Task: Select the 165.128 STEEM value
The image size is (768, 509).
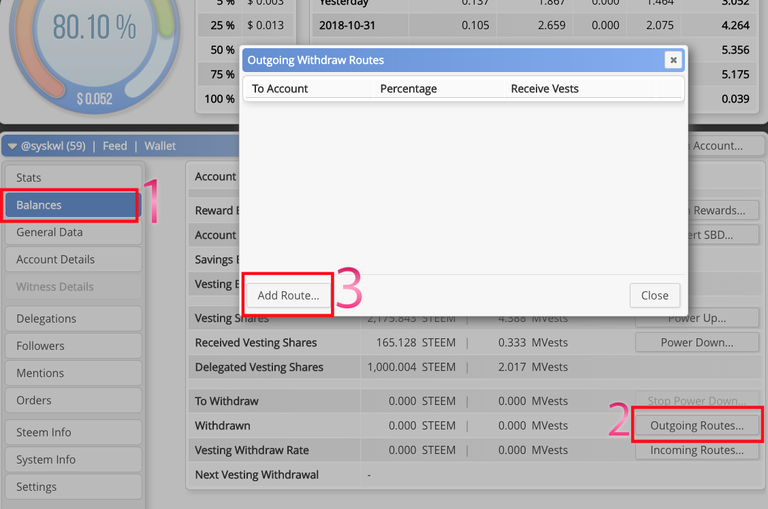Action: click(x=415, y=342)
